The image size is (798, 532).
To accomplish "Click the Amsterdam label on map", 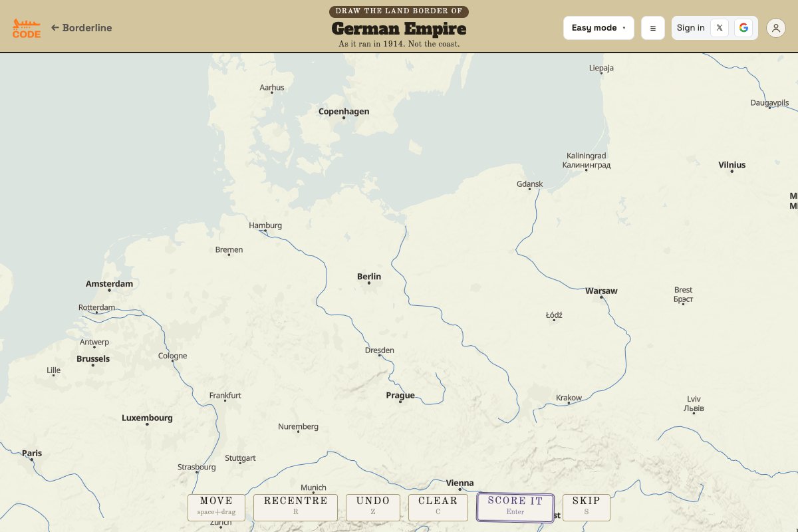I will click(109, 284).
